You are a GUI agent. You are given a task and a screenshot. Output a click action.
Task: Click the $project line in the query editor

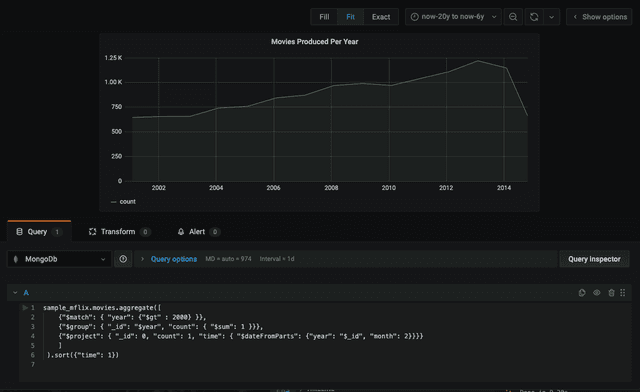[x=240, y=336]
